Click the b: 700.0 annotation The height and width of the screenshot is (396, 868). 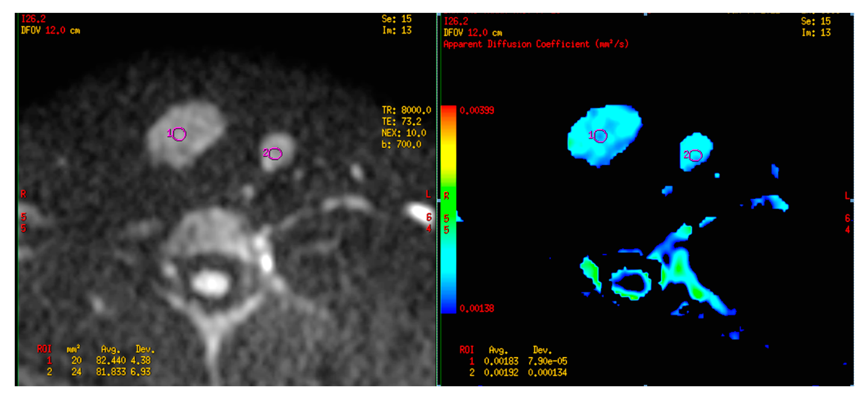401,144
